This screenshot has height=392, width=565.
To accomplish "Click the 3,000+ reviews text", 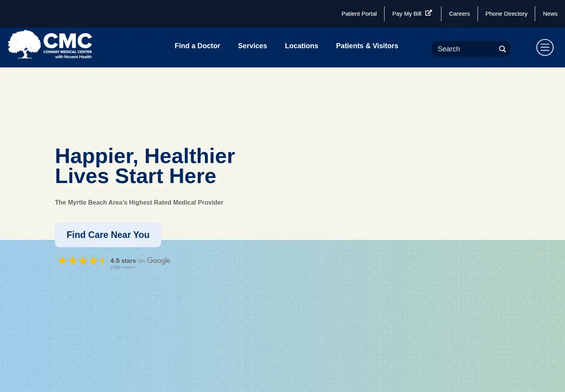I will click(122, 267).
